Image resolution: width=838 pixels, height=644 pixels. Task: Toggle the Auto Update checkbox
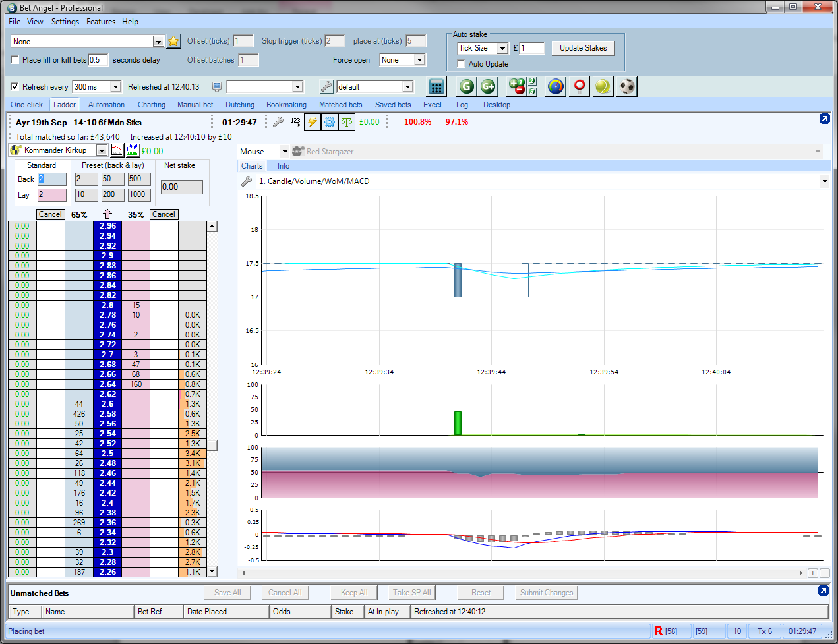pos(462,64)
